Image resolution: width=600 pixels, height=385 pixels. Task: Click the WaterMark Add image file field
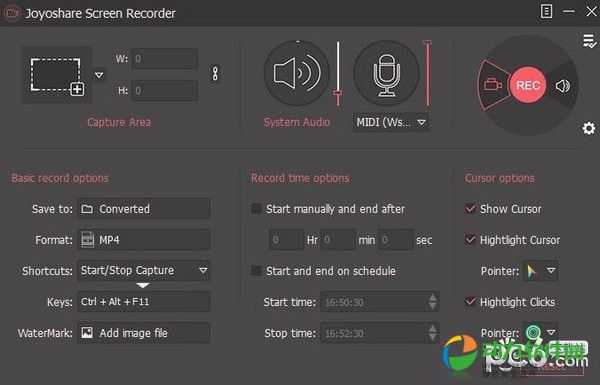coord(143,333)
